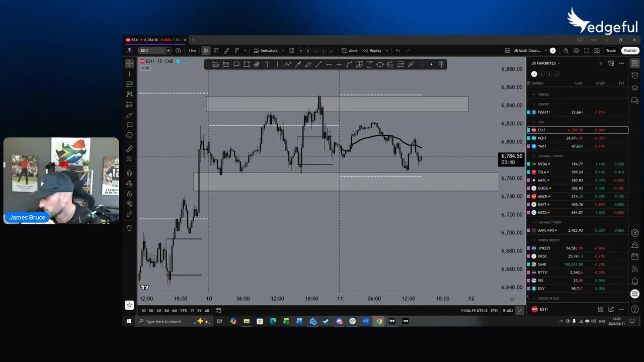Click the quick search icon in top bar

coord(566,50)
